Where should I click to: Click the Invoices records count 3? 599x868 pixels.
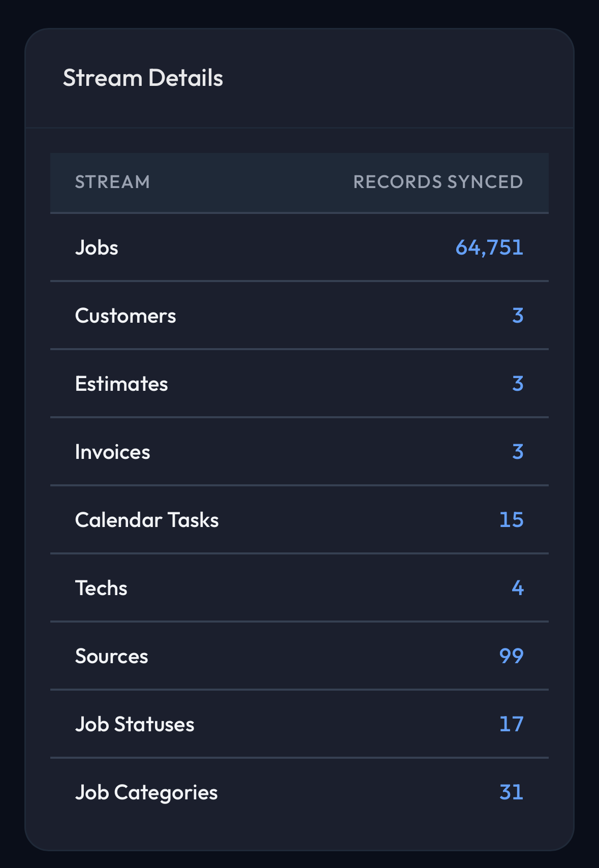[518, 452]
